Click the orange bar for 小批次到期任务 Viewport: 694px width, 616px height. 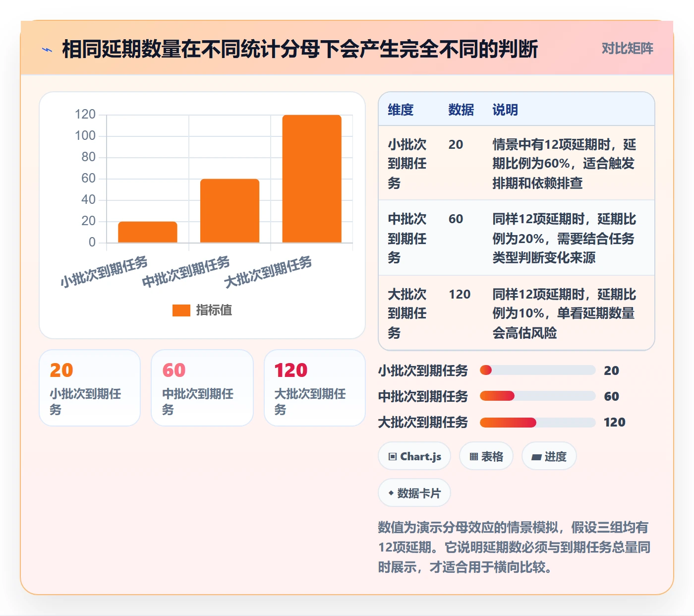coord(148,232)
